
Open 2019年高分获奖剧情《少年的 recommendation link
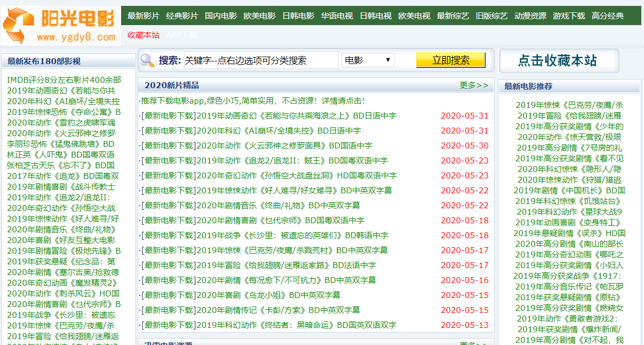(x=569, y=126)
